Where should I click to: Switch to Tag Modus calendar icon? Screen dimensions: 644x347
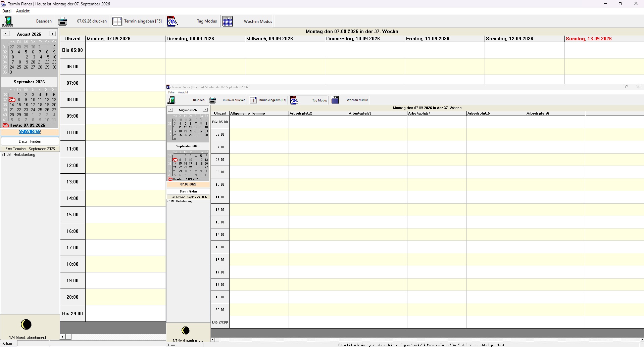(172, 21)
